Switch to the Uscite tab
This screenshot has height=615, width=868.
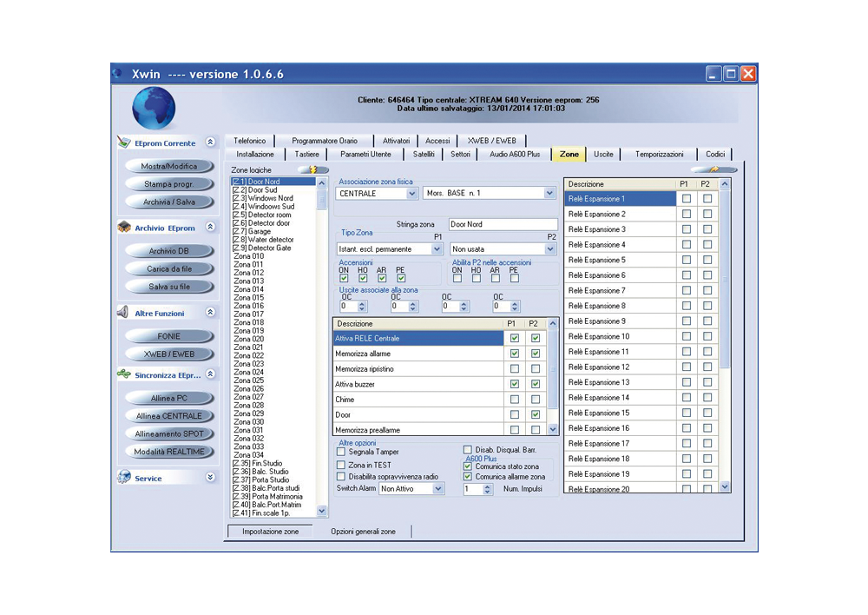[603, 154]
